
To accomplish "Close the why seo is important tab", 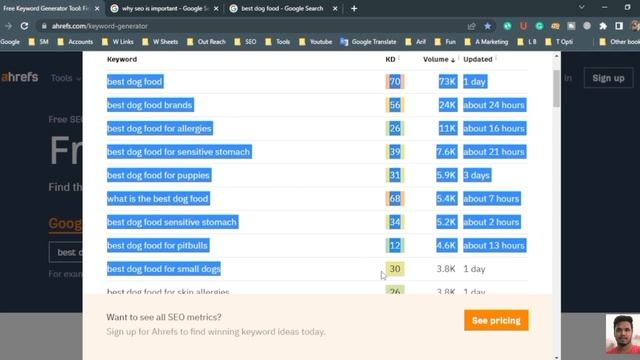I will (216, 9).
